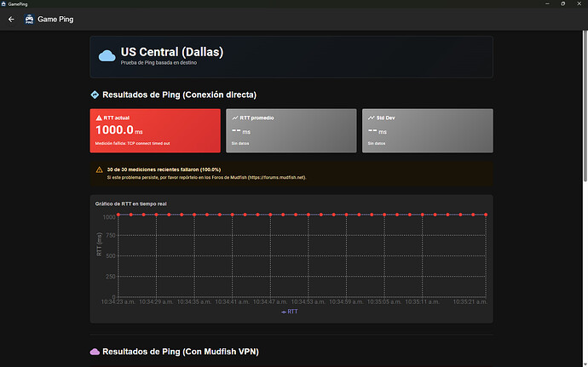
Task: Click the GamePing icon in the title bar
Action: (3, 3)
